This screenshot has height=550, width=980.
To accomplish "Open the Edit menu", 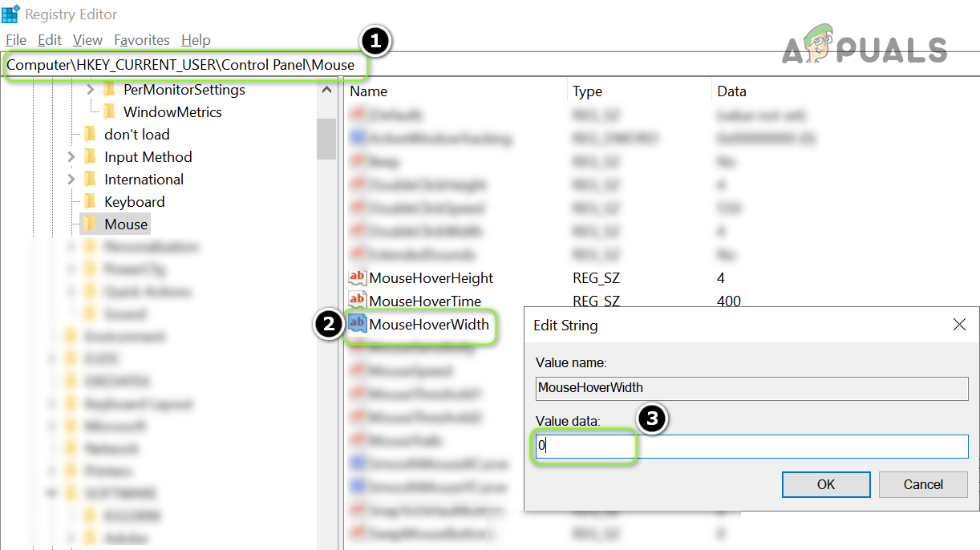I will point(50,40).
